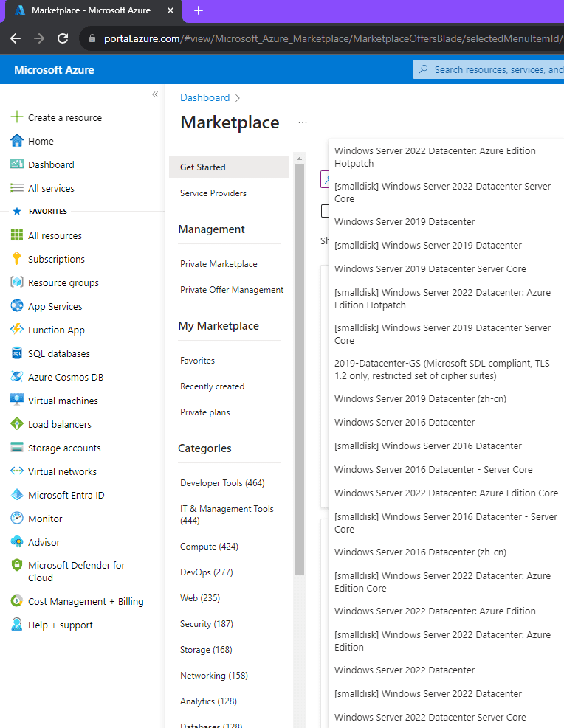Click the browser reload button

(x=63, y=38)
